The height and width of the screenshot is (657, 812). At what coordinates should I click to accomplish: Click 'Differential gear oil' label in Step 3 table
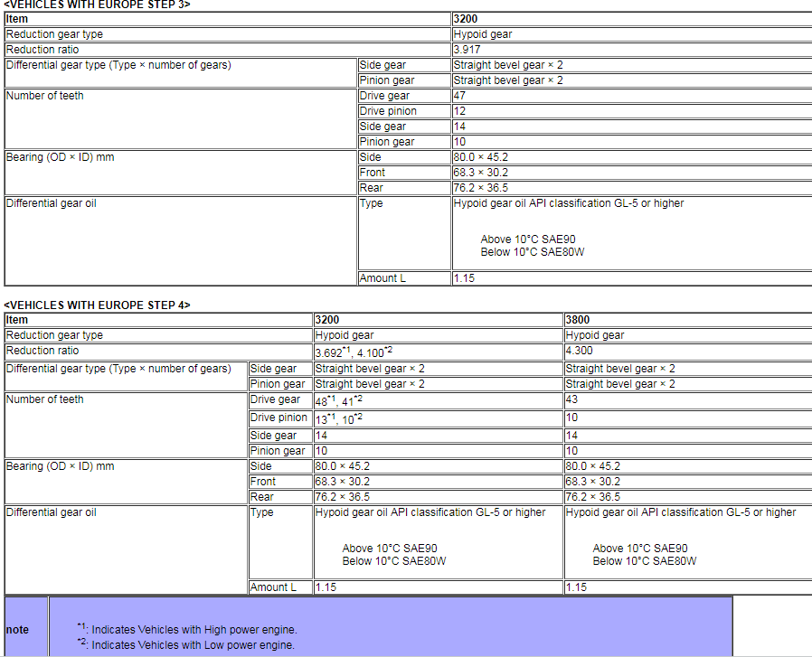(51, 203)
